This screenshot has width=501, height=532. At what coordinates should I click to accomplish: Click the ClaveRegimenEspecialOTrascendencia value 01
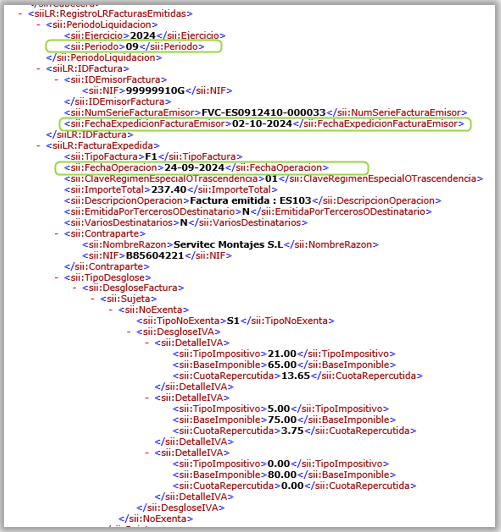click(271, 178)
